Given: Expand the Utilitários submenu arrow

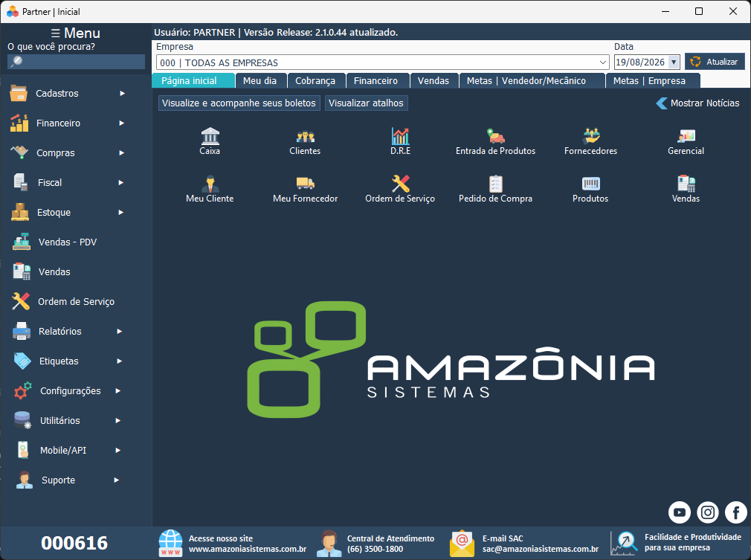Looking at the screenshot, I should [x=117, y=421].
